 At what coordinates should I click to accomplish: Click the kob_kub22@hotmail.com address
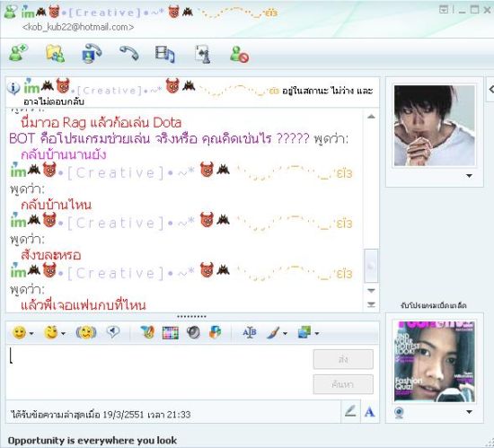click(78, 27)
